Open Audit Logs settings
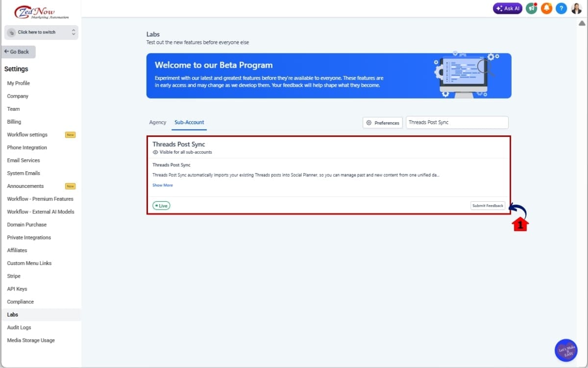 [20, 327]
